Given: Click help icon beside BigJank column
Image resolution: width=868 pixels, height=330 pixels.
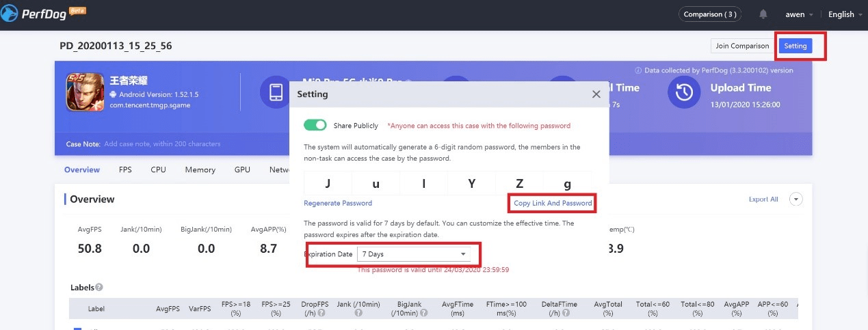Looking at the screenshot, I should (424, 314).
